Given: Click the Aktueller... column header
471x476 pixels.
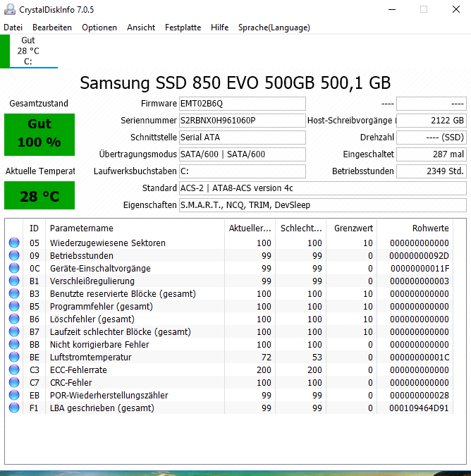Looking at the screenshot, I should pos(250,228).
